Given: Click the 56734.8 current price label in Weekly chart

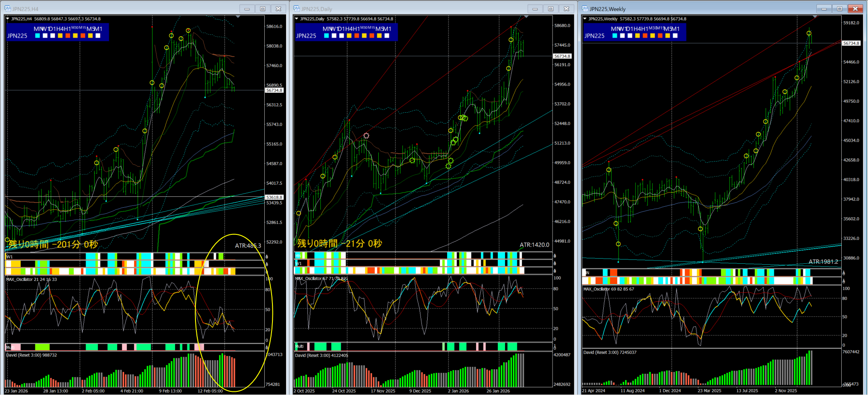Looking at the screenshot, I should click(x=851, y=43).
